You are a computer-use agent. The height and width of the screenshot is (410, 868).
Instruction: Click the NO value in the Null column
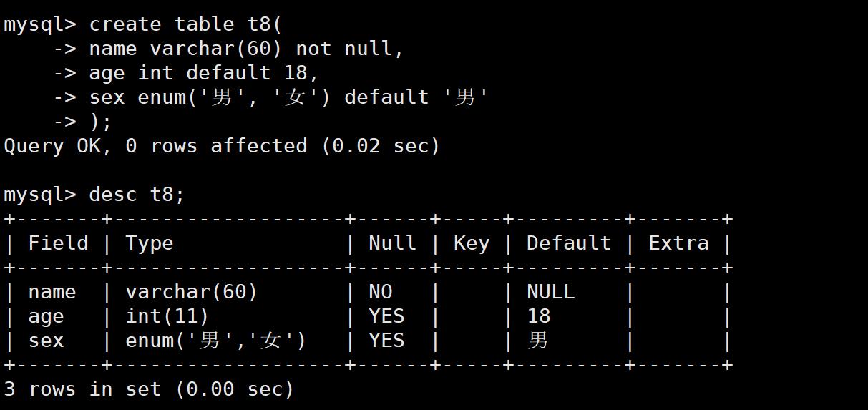381,292
